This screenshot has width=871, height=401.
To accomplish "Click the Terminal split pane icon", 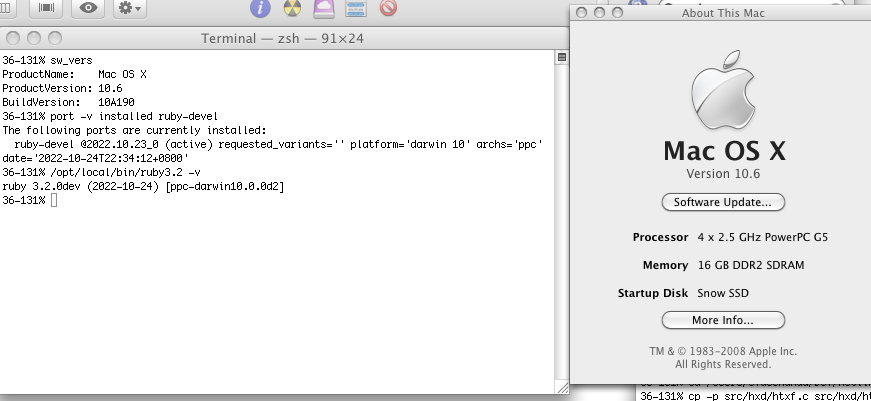I will coord(562,57).
